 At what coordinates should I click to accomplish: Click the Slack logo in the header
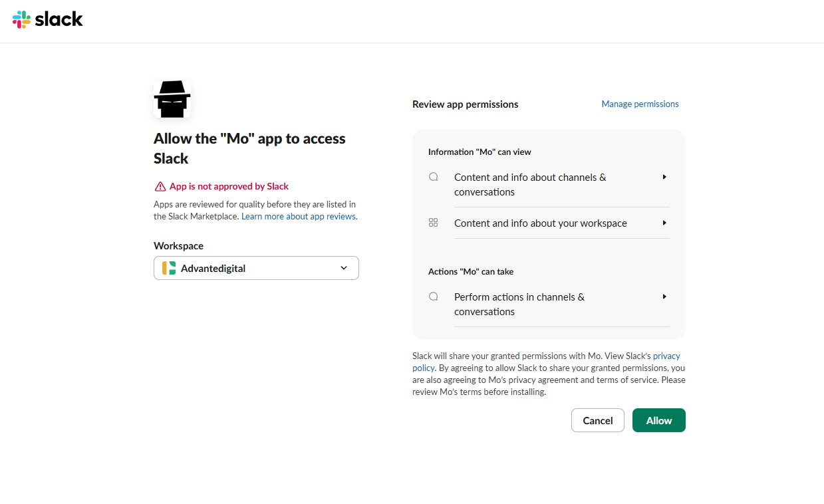click(47, 19)
